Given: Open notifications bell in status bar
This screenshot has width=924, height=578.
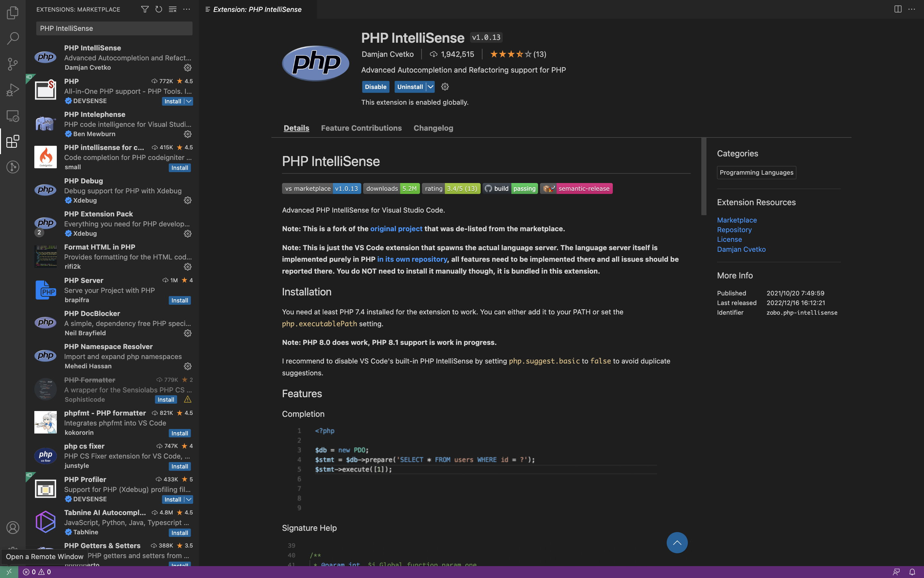Looking at the screenshot, I should pyautogui.click(x=912, y=572).
